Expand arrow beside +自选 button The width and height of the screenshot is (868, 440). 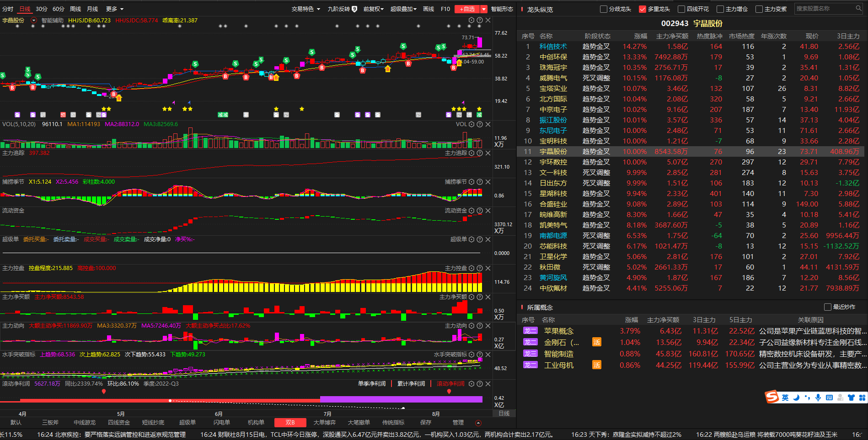pos(483,9)
